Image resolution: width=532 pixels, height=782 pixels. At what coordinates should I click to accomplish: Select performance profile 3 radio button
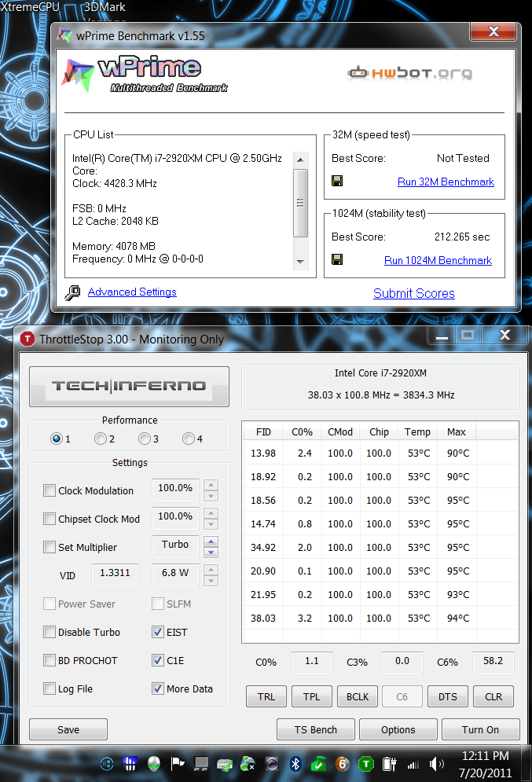tap(144, 439)
